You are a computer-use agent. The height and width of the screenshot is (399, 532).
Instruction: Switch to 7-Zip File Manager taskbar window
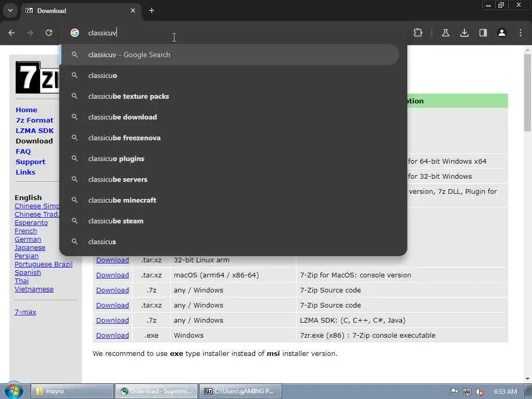point(240,391)
